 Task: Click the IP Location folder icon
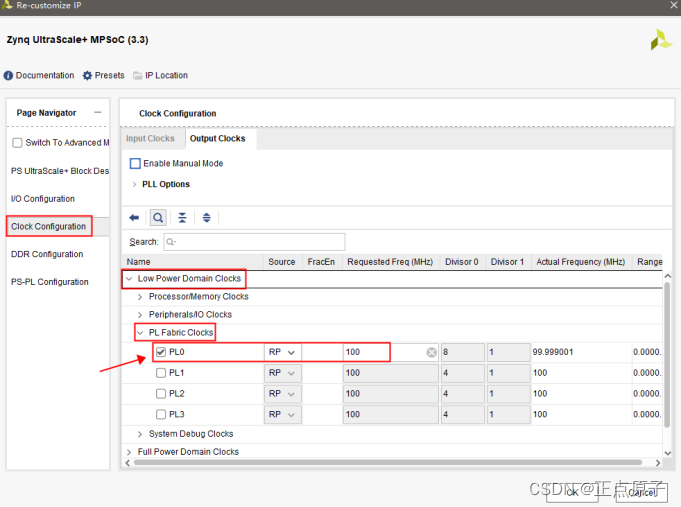coord(138,76)
